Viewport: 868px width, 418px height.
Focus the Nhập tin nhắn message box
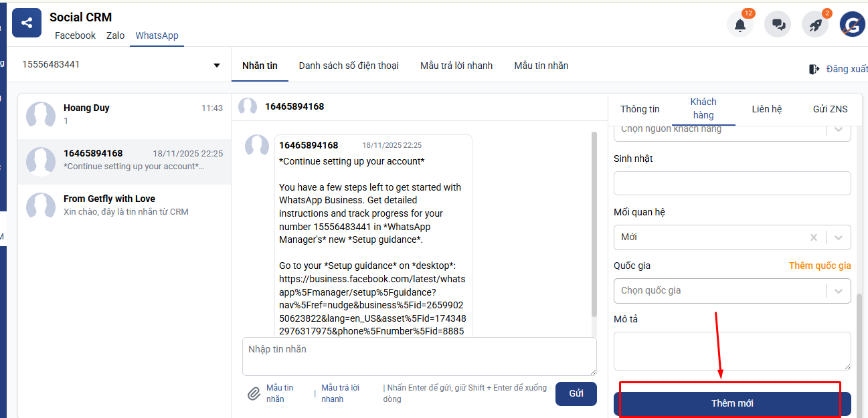pos(419,356)
